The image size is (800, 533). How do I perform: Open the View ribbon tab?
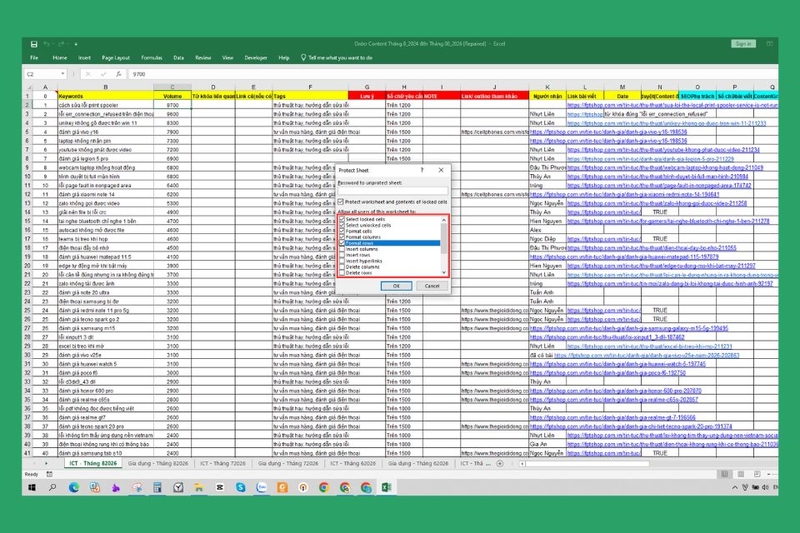coord(228,58)
